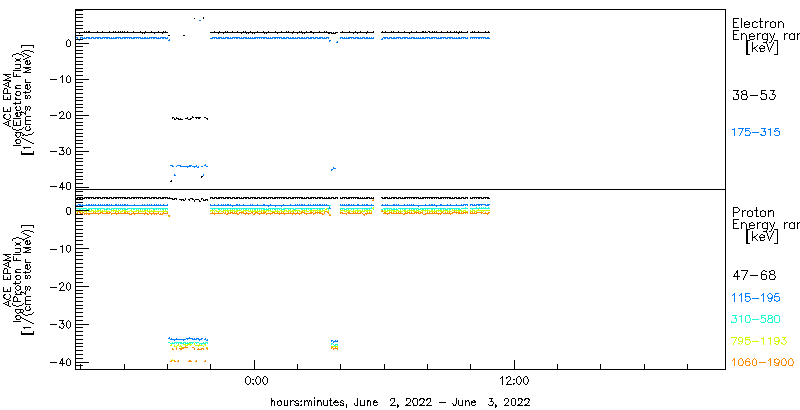Click the 310-580 proton energy legend label
This screenshot has width=800, height=410.
[756, 319]
